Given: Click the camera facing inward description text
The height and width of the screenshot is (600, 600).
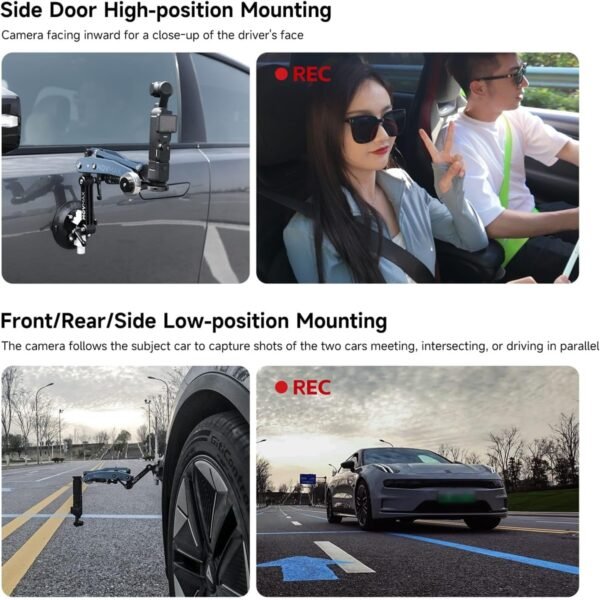Looking at the screenshot, I should point(152,35).
